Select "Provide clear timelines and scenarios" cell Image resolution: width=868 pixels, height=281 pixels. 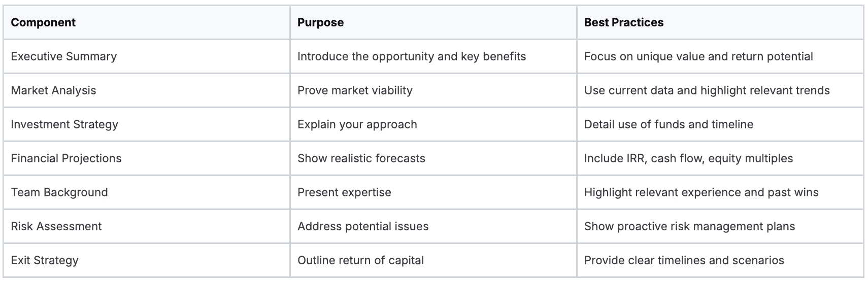[684, 260]
